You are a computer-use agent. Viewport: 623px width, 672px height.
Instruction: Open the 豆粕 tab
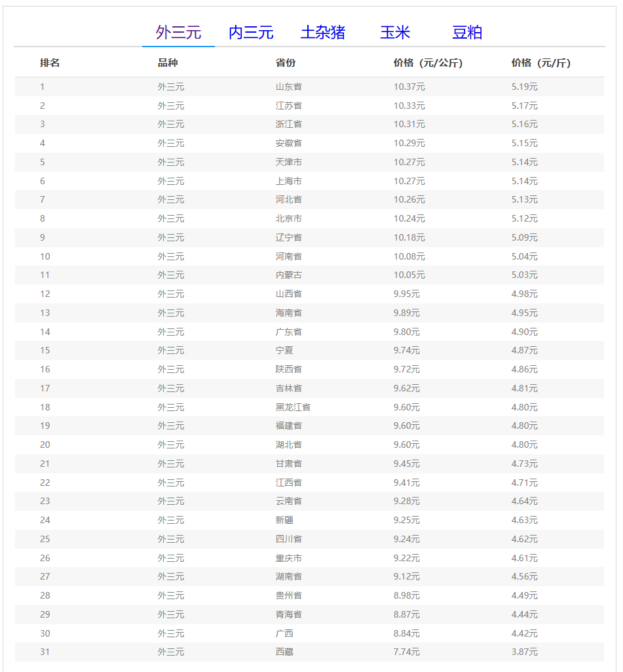[x=467, y=32]
